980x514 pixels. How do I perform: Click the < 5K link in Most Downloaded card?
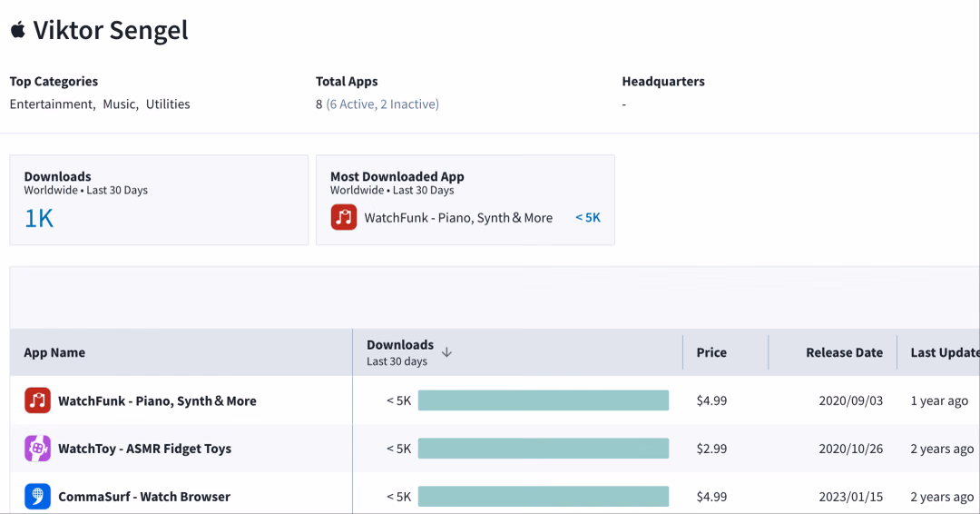click(x=587, y=218)
